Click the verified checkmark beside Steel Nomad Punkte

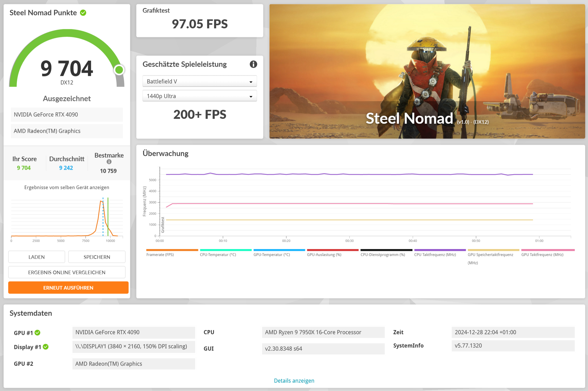point(83,13)
